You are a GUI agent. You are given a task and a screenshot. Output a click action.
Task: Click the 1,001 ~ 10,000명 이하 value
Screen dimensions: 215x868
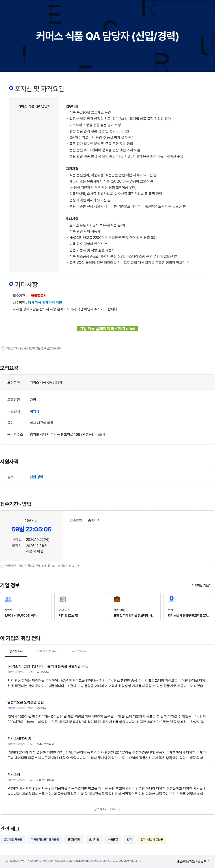pos(21,616)
